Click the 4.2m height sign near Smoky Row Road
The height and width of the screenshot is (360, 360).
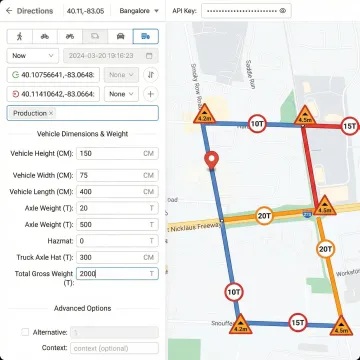(x=204, y=114)
